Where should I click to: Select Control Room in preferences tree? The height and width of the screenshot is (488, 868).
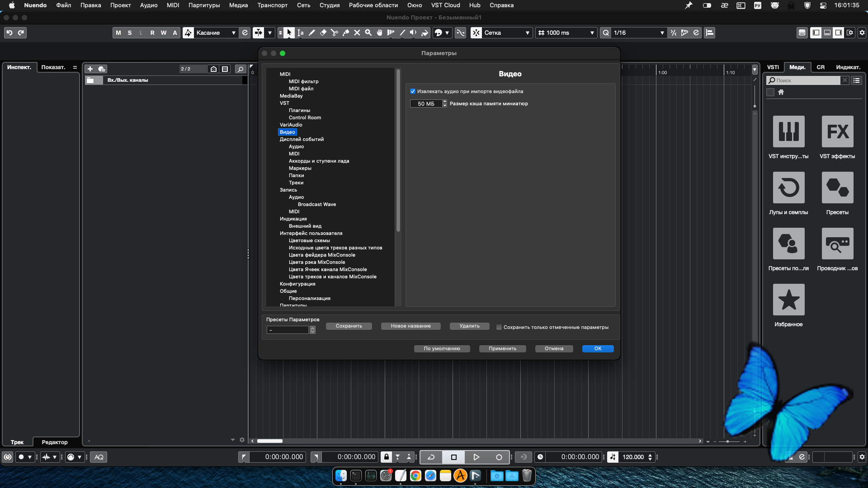(x=305, y=117)
